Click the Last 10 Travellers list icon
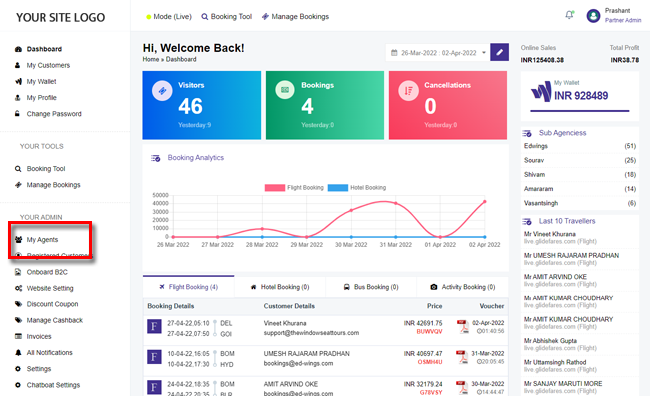Image resolution: width=650 pixels, height=396 pixels. point(526,221)
